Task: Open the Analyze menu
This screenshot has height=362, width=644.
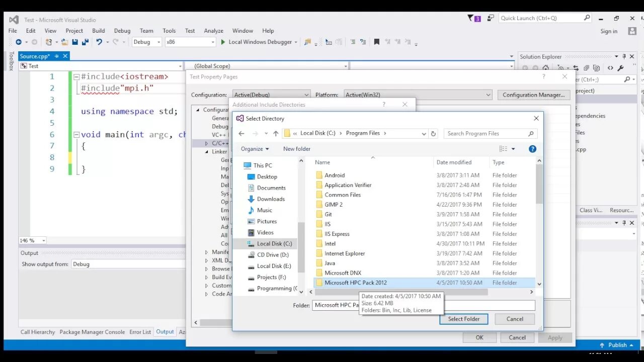Action: (213, 31)
